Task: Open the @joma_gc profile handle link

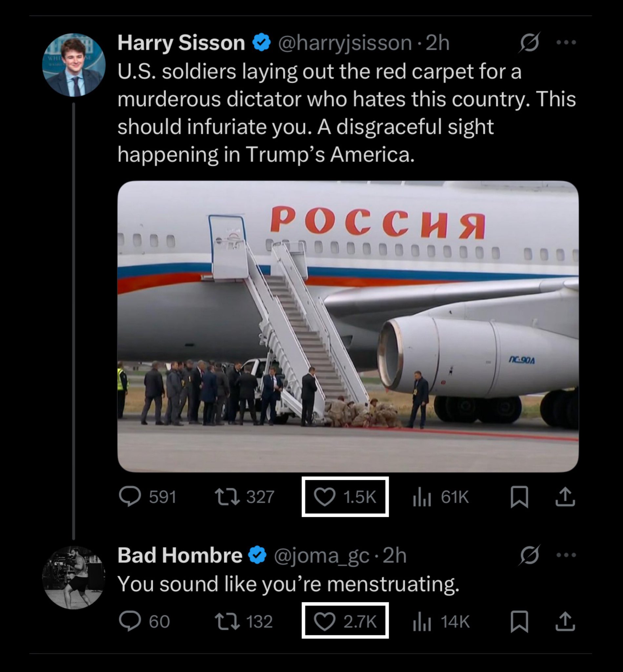Action: [x=321, y=556]
